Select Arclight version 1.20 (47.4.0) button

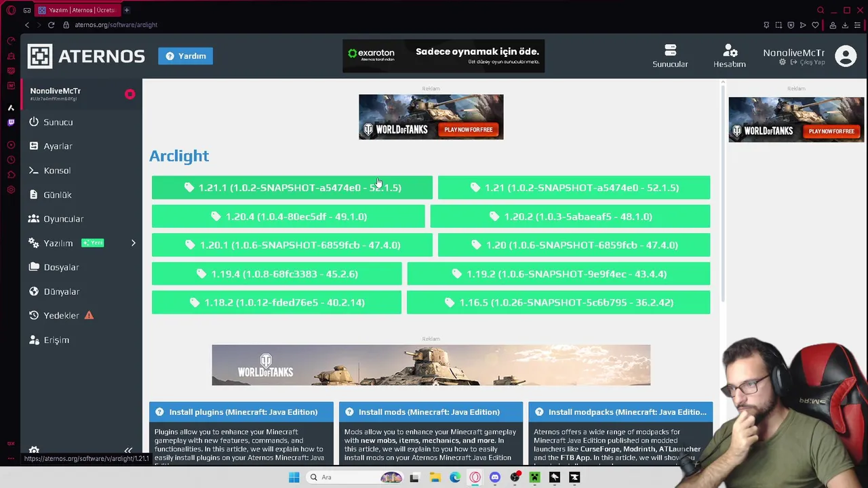(574, 245)
